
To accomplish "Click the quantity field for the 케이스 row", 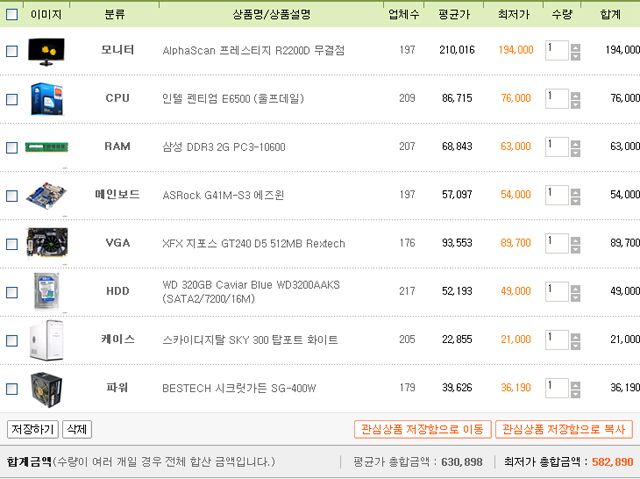I will (557, 340).
